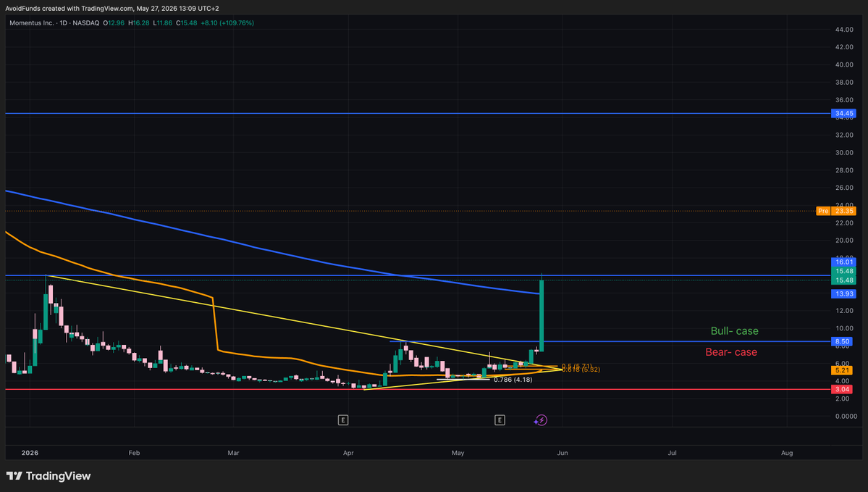868x492 pixels.
Task: Click the Aug label on time axis
Action: pyautogui.click(x=787, y=453)
